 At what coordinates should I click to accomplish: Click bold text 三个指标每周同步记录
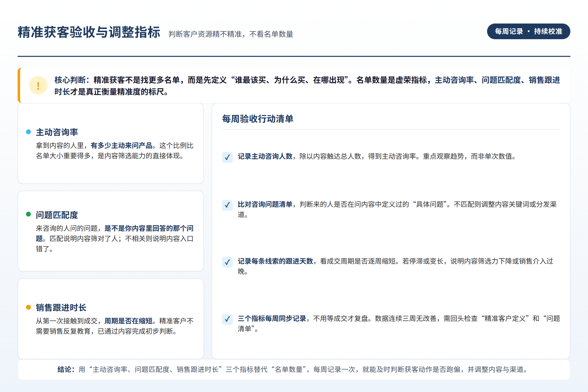[x=272, y=318]
